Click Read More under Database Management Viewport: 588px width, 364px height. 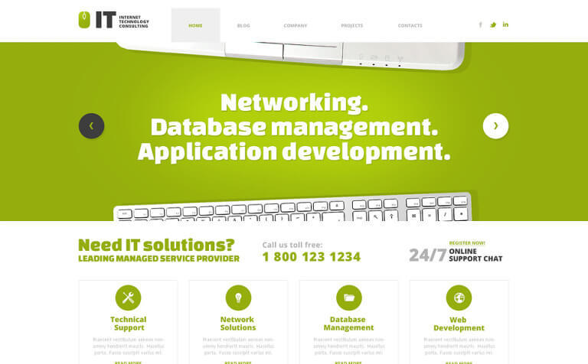click(x=348, y=362)
